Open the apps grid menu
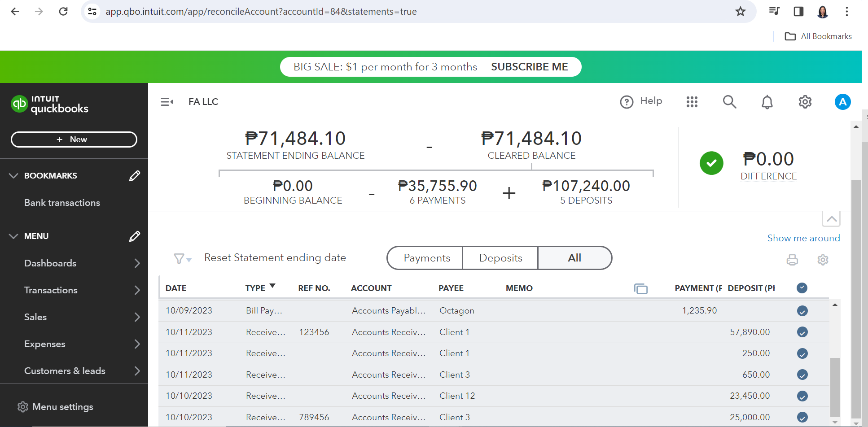The image size is (868, 427). pos(692,102)
